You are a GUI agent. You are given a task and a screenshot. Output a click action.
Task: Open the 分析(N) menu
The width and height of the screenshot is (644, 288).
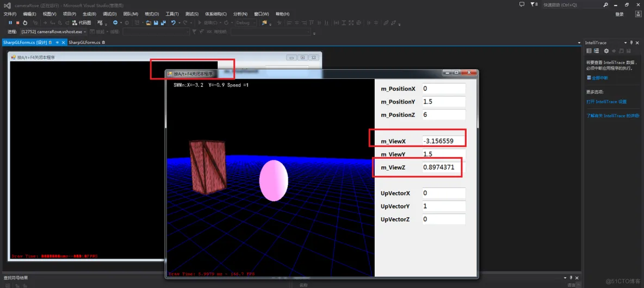tap(240, 14)
